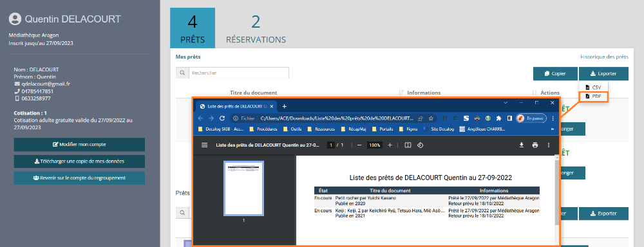Open the 'En pause' profile chip
Image resolution: width=644 pixels, height=247 pixels.
click(x=532, y=118)
